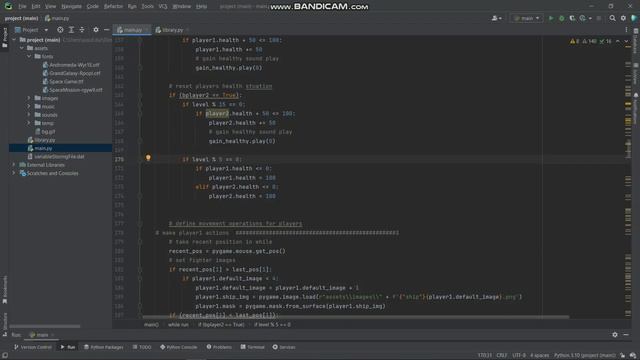Select the main.py editor tab
The width and height of the screenshot is (640, 360).
pos(132,30)
